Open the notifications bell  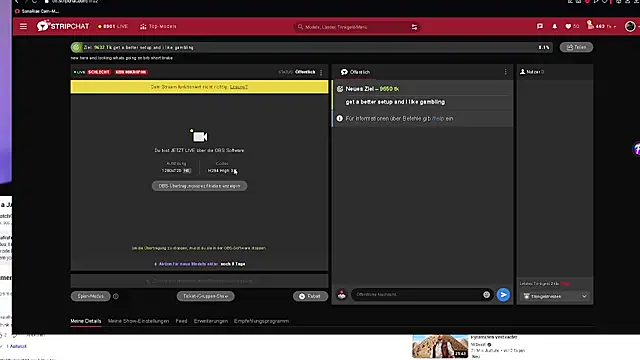(x=554, y=27)
